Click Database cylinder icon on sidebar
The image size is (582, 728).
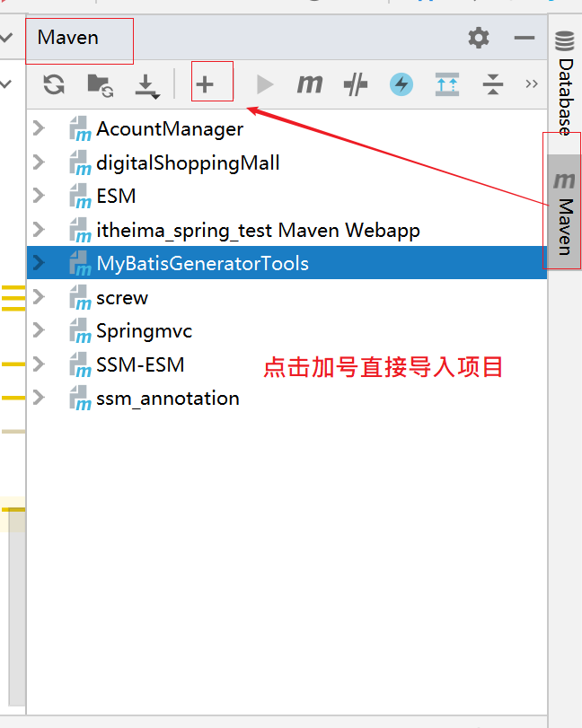pyautogui.click(x=565, y=41)
